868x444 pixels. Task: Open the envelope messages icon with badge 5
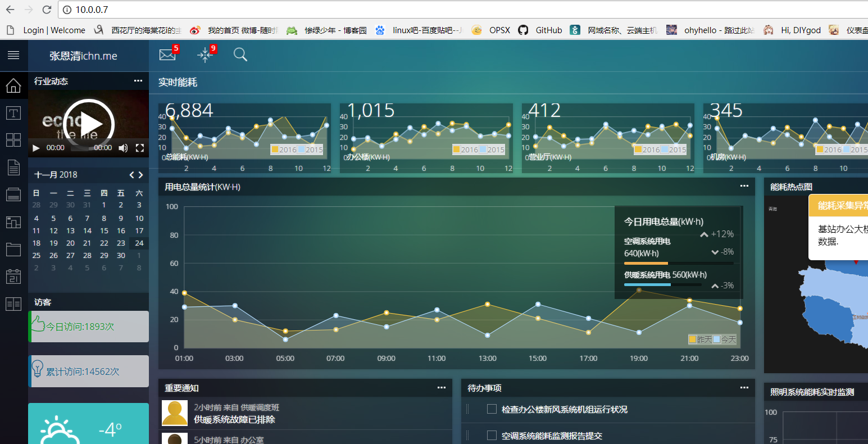coord(167,55)
